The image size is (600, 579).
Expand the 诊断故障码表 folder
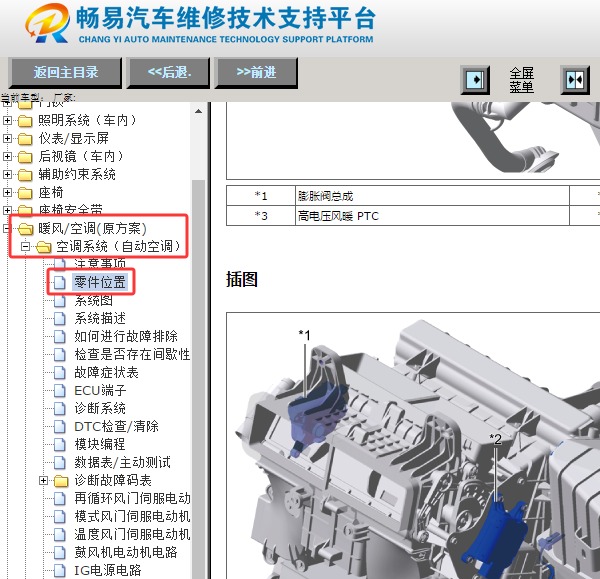tap(44, 480)
